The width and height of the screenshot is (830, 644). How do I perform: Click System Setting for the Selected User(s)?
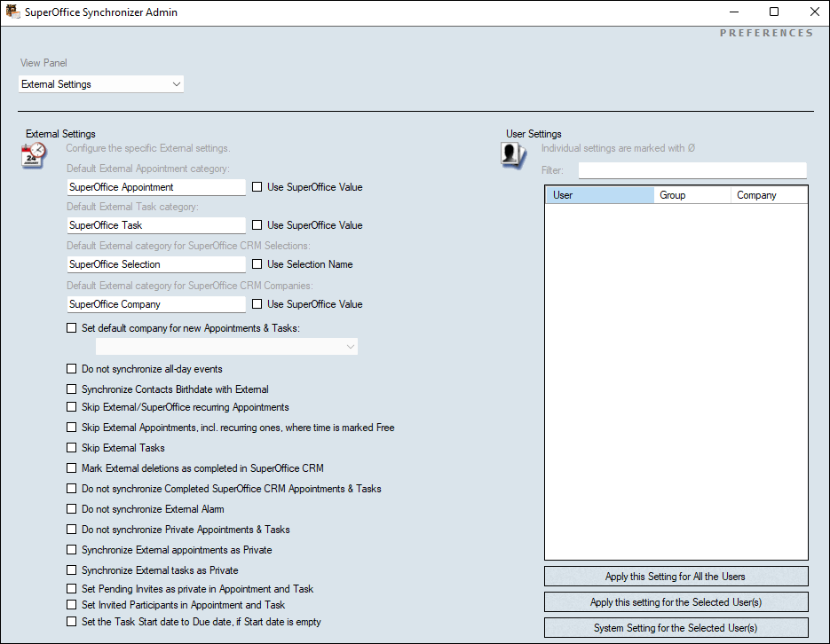676,628
